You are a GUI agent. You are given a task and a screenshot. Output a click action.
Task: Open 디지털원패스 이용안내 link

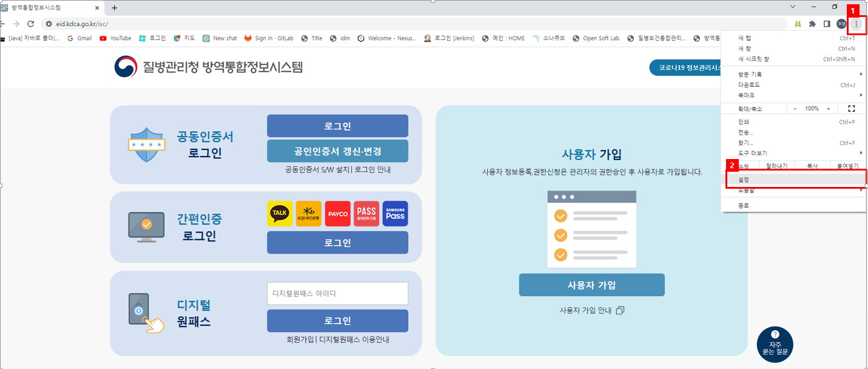[x=354, y=340]
